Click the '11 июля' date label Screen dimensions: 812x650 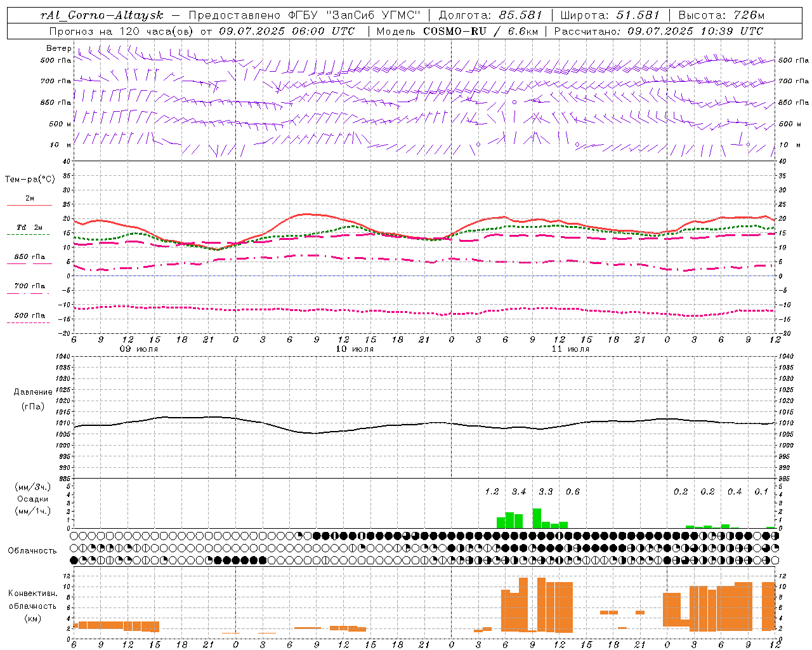coord(570,349)
